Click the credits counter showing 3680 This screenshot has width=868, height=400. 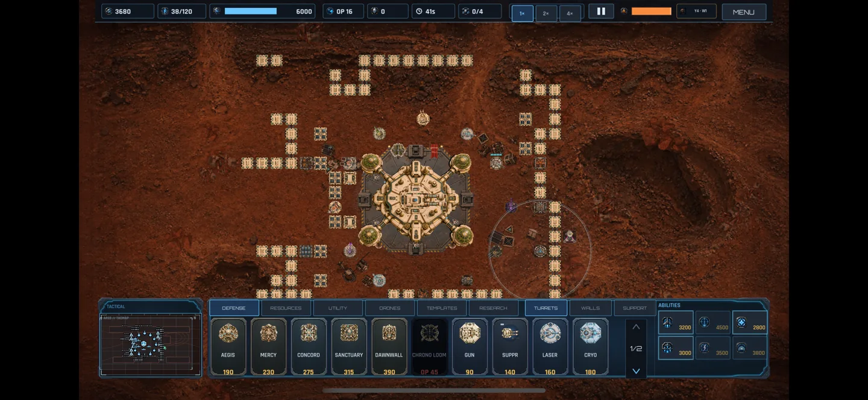click(128, 11)
